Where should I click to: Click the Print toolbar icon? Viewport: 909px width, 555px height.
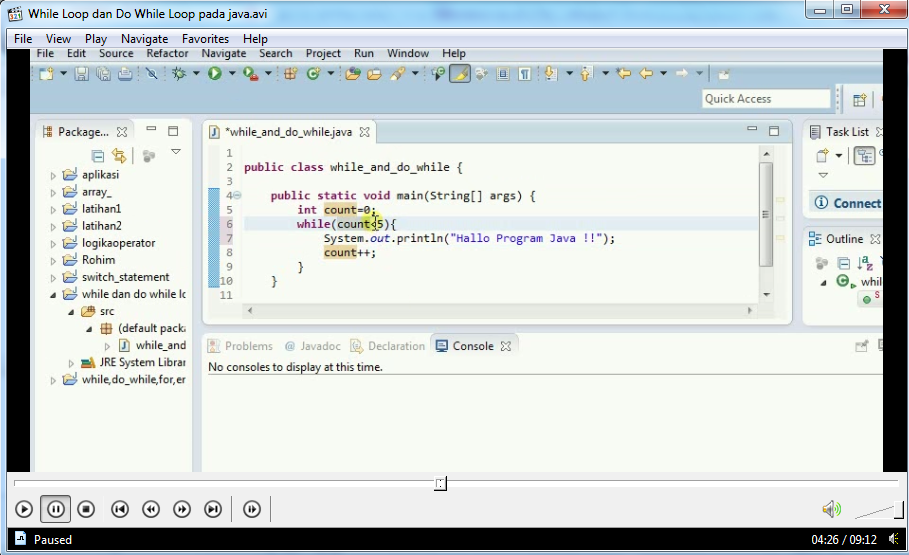[x=125, y=74]
